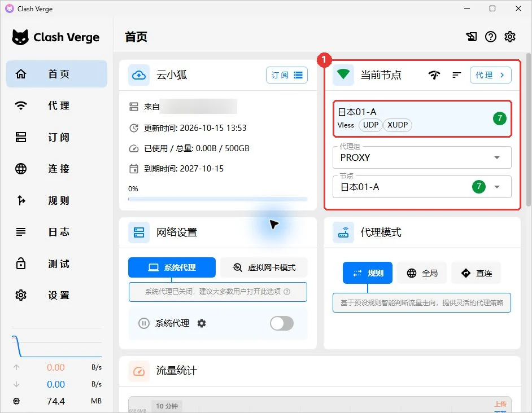Click the traffic usage progress bar
This screenshot has height=413, width=532.
pyautogui.click(x=218, y=199)
